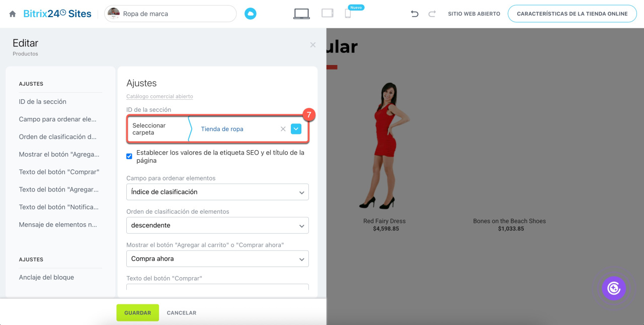Open the Catálogo comercial abierto link
Viewport: 644px width, 325px height.
point(159,96)
